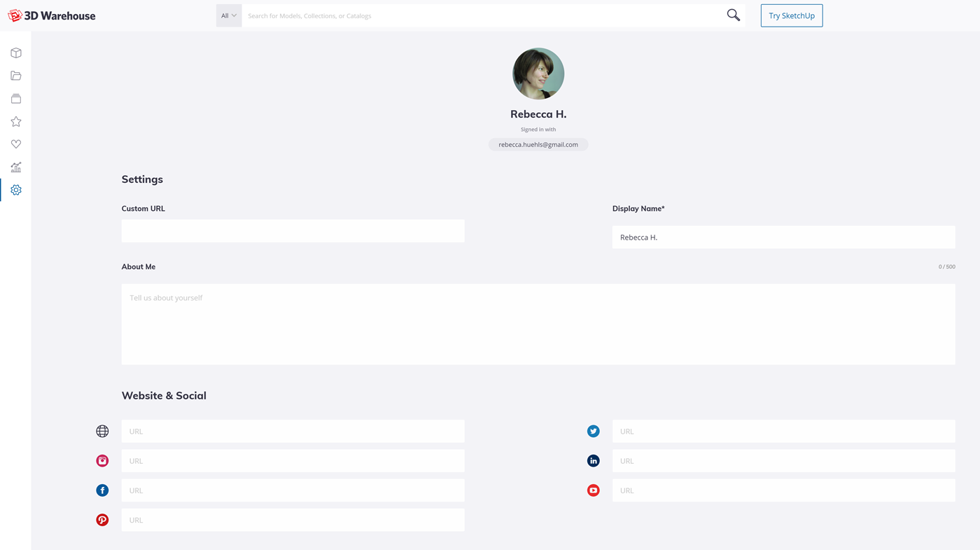Click the Instagram URL field
The width and height of the screenshot is (980, 550).
click(293, 461)
